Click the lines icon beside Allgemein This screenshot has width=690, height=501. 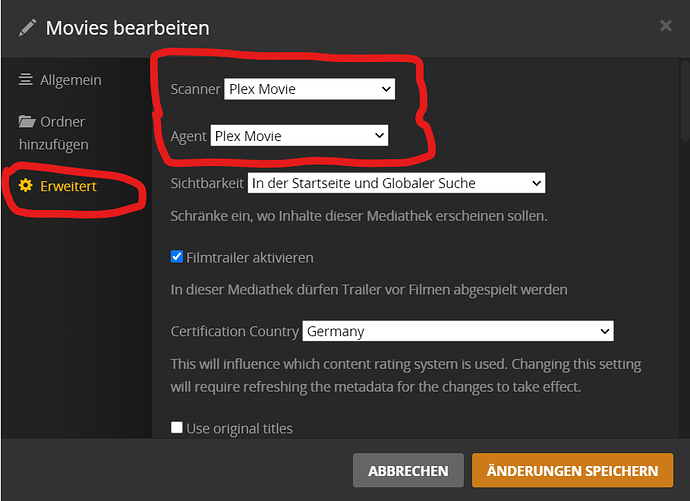(26, 80)
